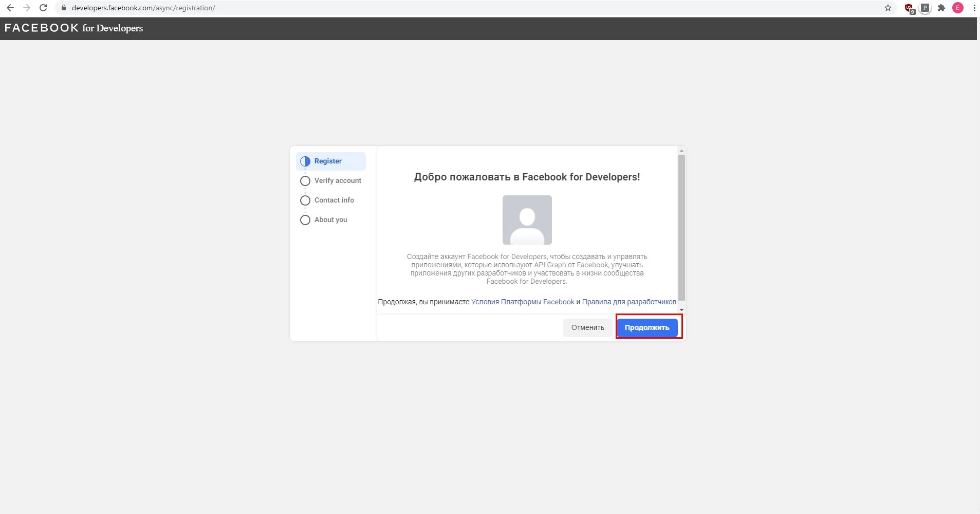Open Правила для разработчиков link
The height and width of the screenshot is (514, 980).
coord(629,302)
